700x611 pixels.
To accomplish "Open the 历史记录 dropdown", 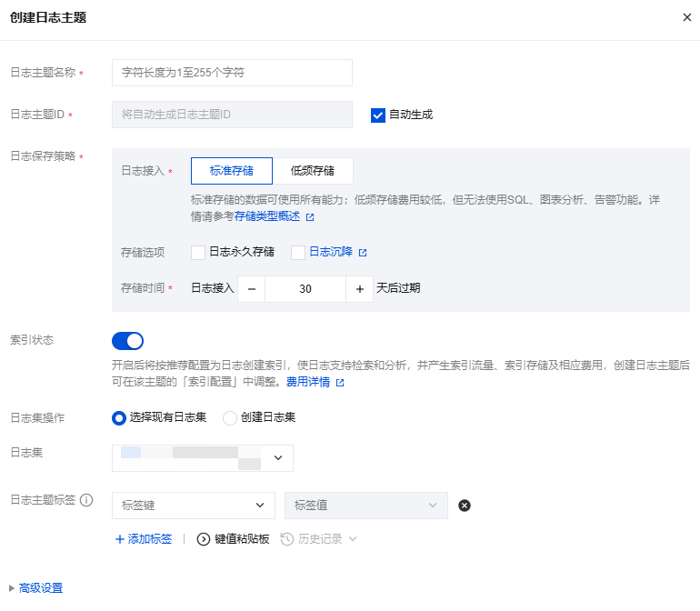I will tap(319, 539).
